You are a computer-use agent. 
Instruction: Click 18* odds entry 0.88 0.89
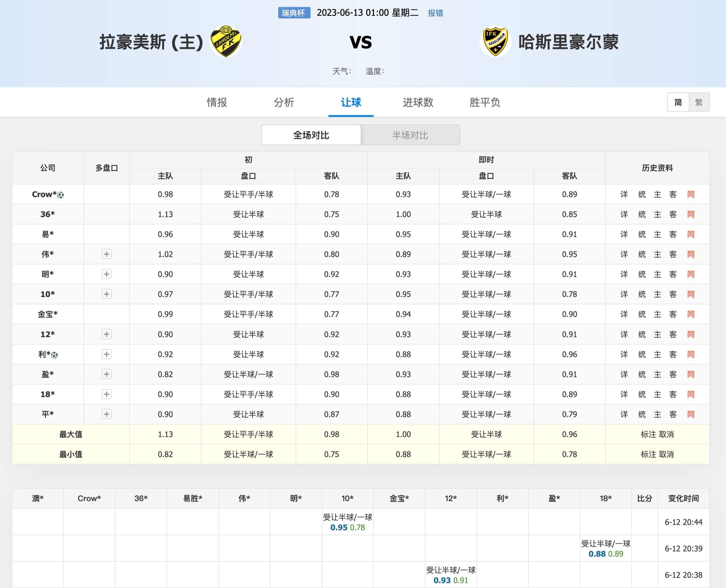point(606,554)
